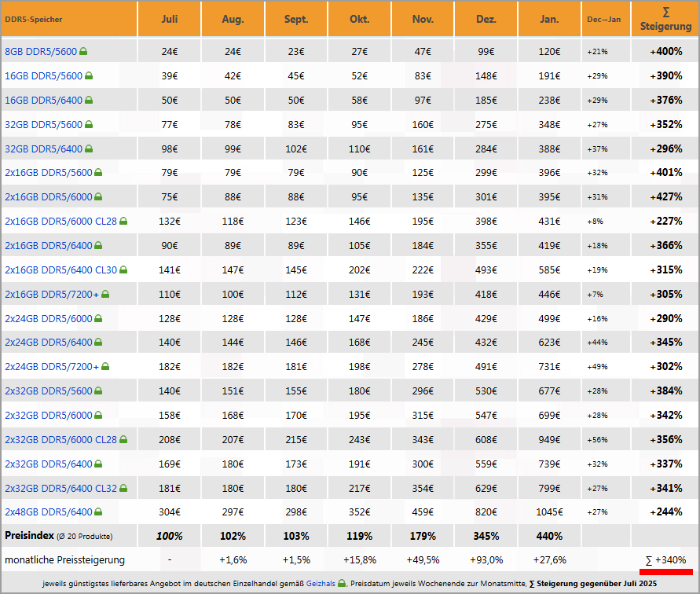Click green icon after 2x16GB DDR5/6000 CL28
700x594 pixels.
(123, 222)
